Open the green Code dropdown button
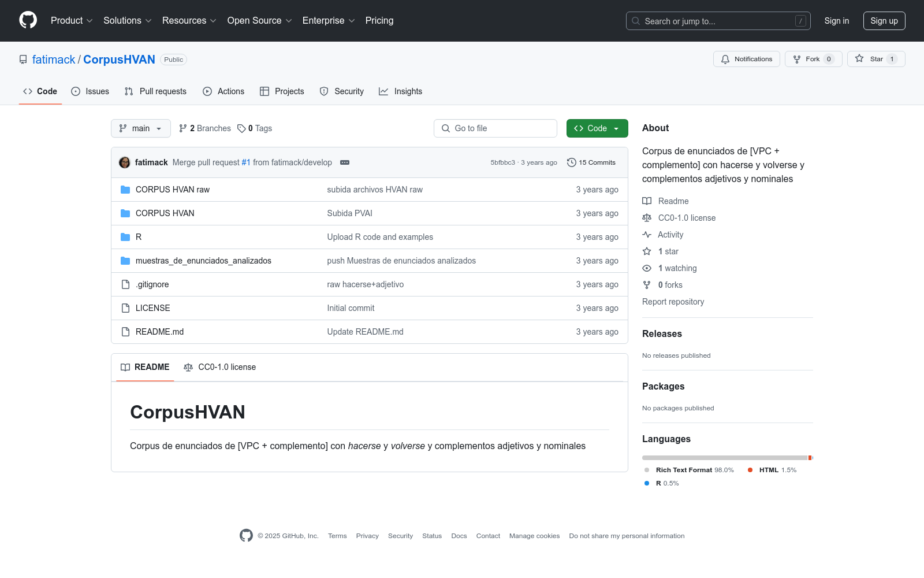This screenshot has width=924, height=578. [597, 128]
